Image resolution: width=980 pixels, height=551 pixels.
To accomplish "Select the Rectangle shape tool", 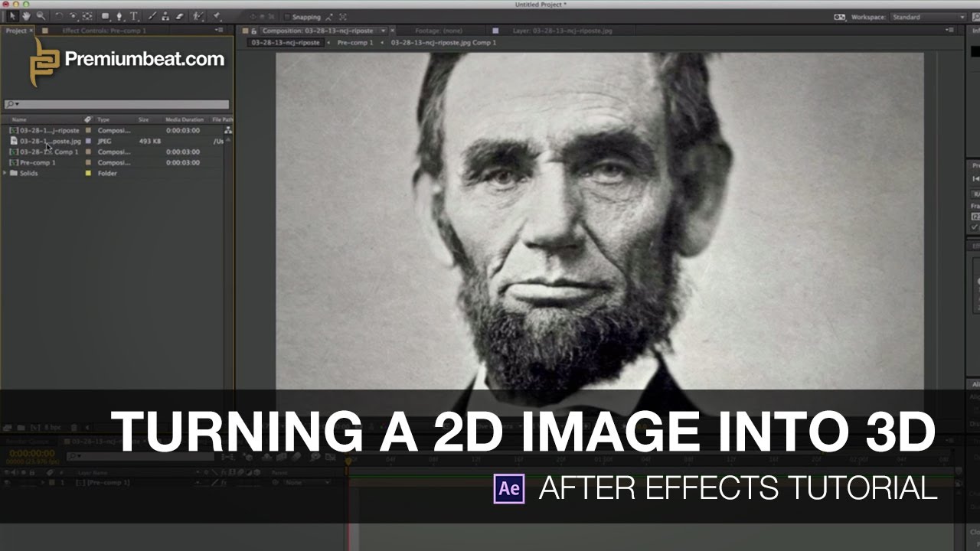I will pos(106,16).
